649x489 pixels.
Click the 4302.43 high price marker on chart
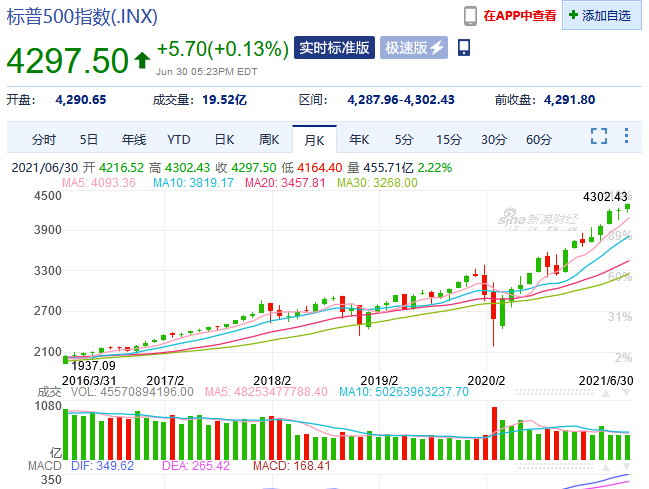point(605,197)
